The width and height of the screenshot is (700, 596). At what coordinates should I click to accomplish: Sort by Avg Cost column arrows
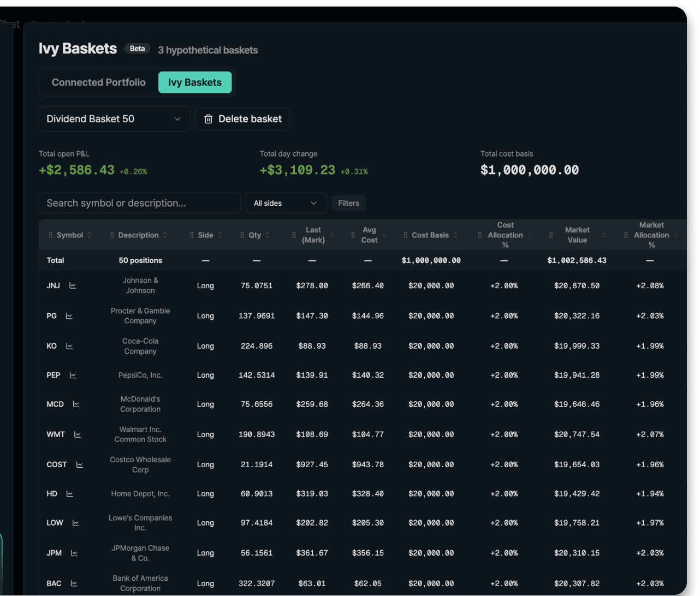pos(384,235)
